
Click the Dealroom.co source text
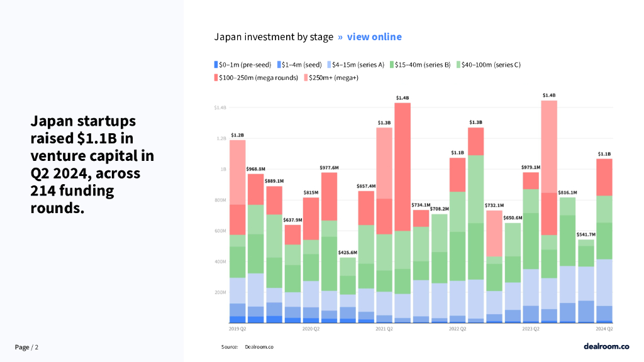(259, 347)
